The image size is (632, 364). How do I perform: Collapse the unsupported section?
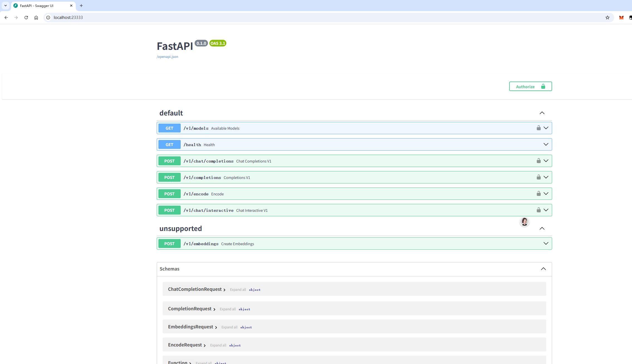[x=542, y=228]
